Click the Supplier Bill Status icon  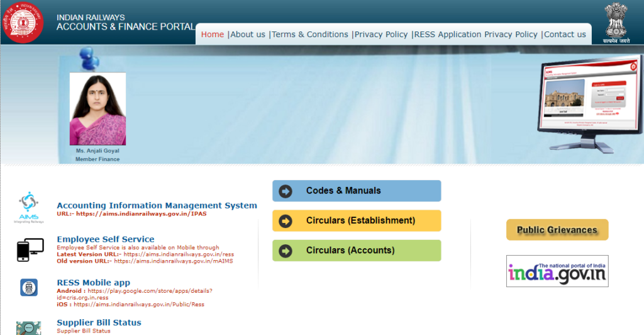pyautogui.click(x=29, y=327)
